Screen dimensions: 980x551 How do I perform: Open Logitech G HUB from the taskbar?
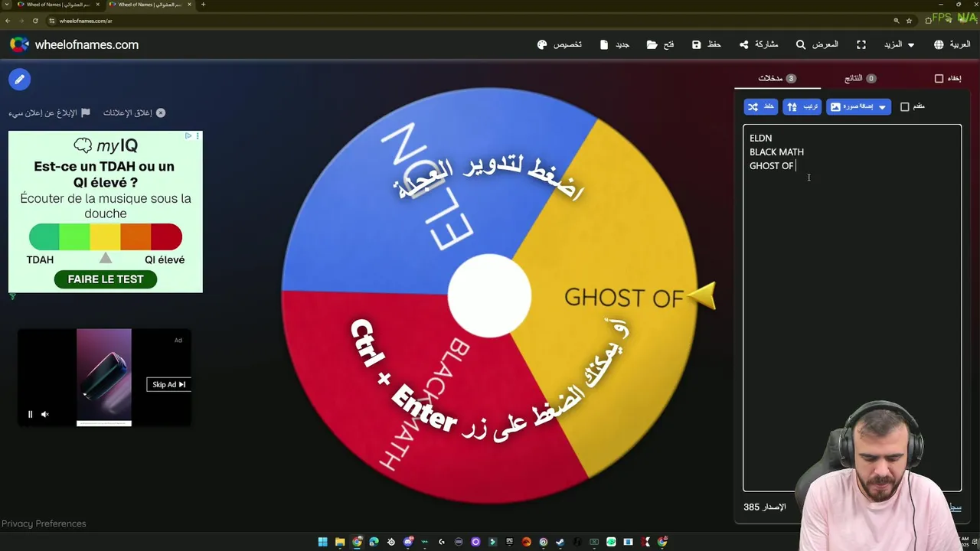click(x=442, y=542)
